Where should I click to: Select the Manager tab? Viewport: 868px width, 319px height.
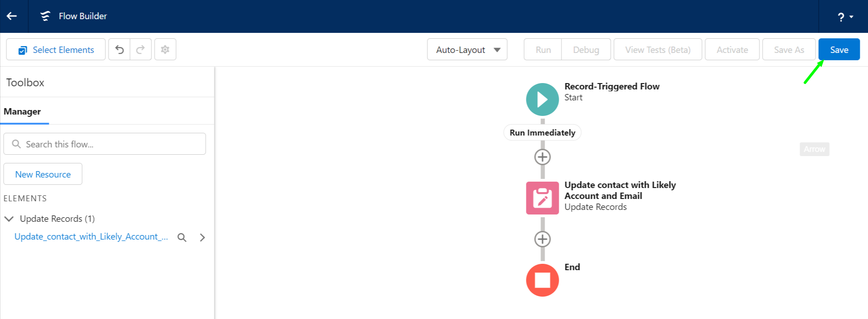click(22, 111)
